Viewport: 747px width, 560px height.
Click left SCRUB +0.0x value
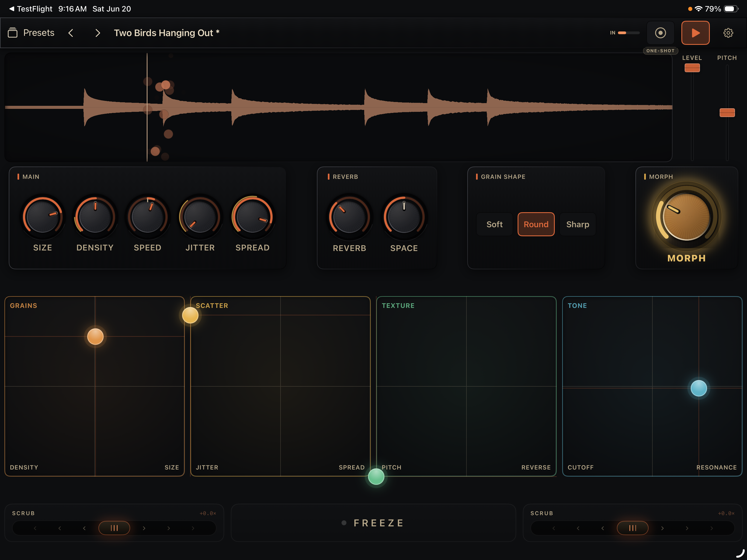(208, 514)
